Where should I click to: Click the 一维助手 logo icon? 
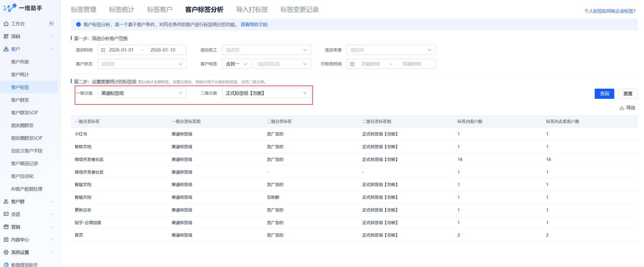[x=10, y=8]
